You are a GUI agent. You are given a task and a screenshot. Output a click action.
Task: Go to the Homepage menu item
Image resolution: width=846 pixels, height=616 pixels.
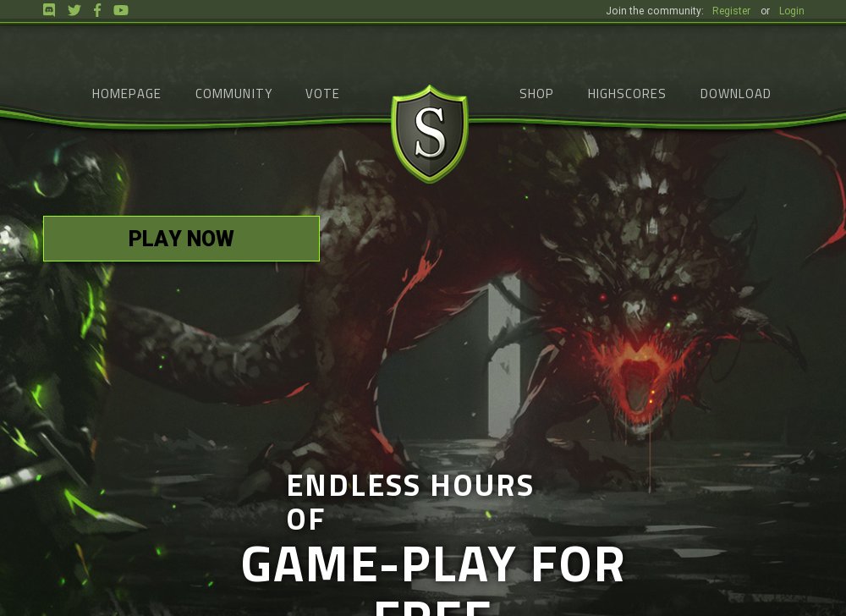tap(126, 94)
